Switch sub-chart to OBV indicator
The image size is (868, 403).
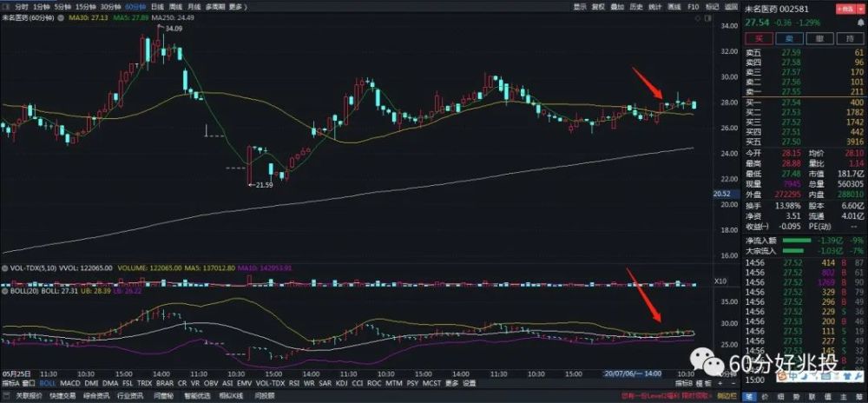pyautogui.click(x=212, y=383)
